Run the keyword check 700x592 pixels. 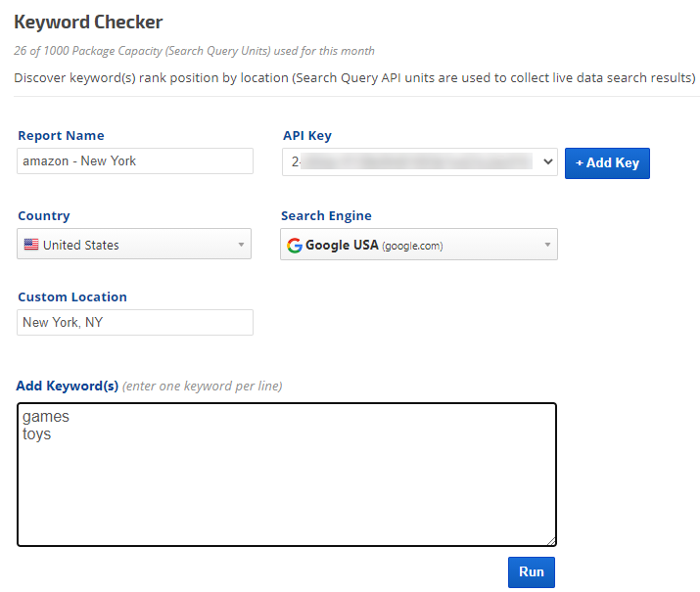(x=531, y=572)
